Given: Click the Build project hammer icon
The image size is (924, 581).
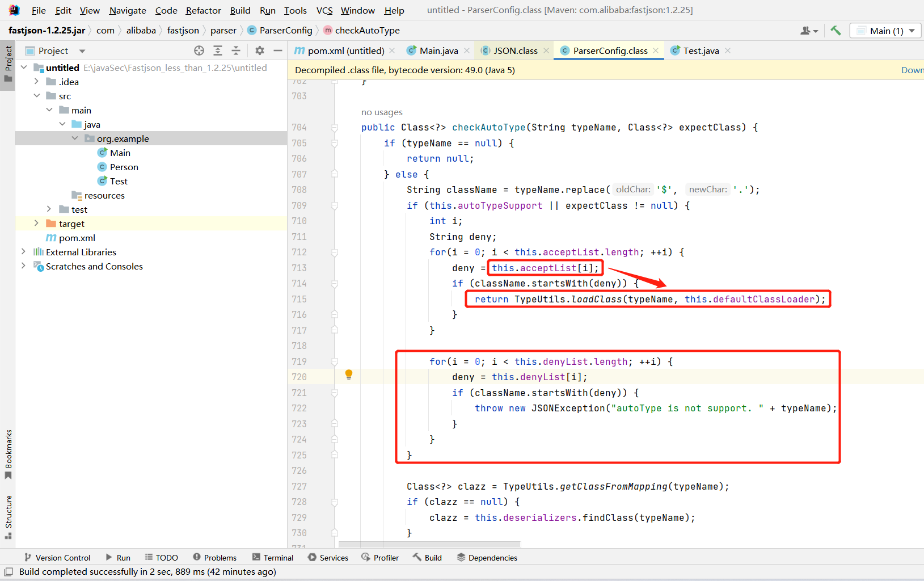Looking at the screenshot, I should [836, 31].
